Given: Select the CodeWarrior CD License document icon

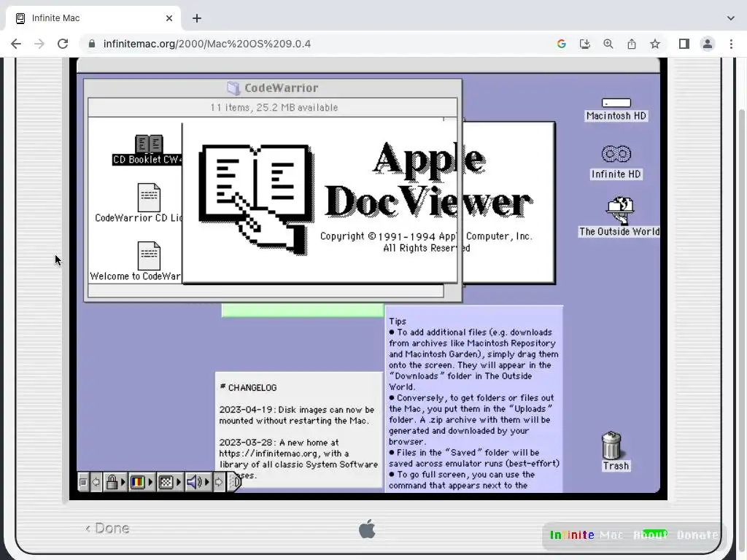Looking at the screenshot, I should click(x=149, y=197).
